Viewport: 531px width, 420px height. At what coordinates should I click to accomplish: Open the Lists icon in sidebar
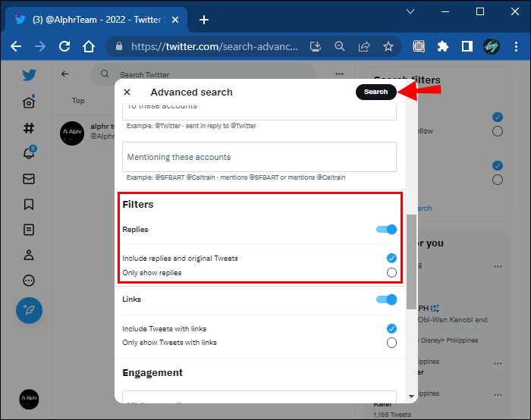pos(29,230)
